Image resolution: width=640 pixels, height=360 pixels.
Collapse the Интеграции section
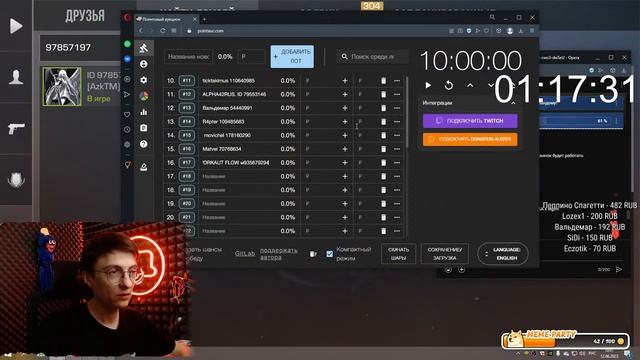click(x=513, y=103)
